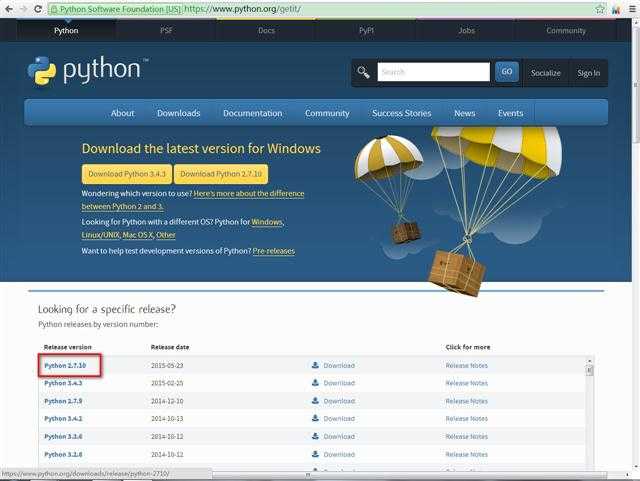Image resolution: width=640 pixels, height=481 pixels.
Task: Click the browser forward arrow
Action: pos(23,9)
